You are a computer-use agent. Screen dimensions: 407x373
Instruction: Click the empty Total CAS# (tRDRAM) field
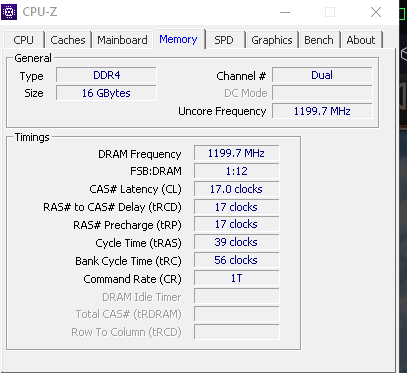(x=236, y=314)
